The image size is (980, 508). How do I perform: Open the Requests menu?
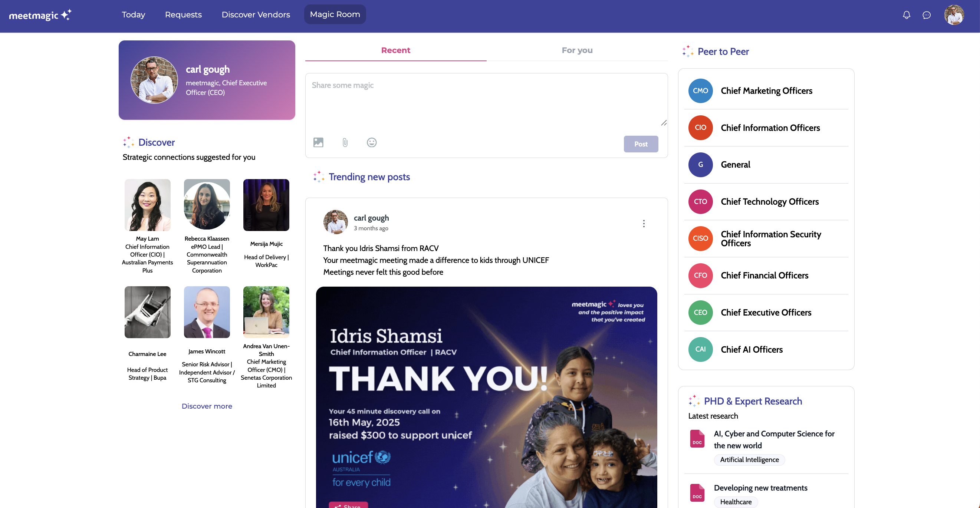(x=183, y=14)
